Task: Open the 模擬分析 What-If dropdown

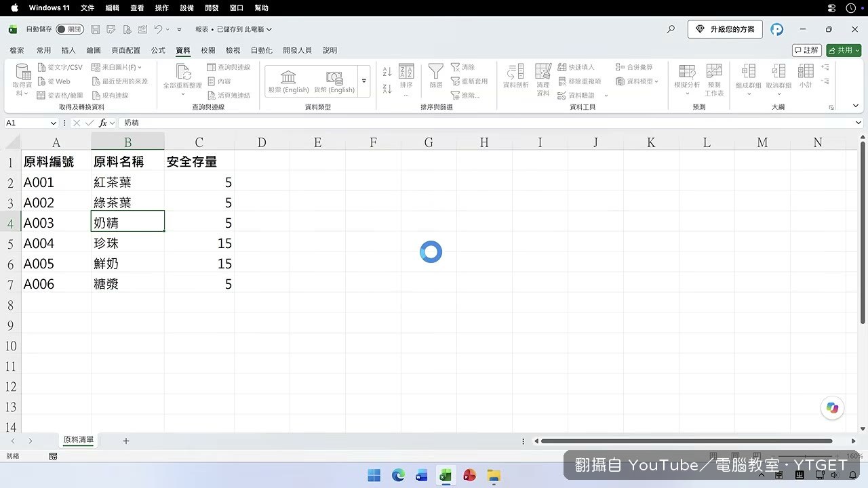Action: 687,80
